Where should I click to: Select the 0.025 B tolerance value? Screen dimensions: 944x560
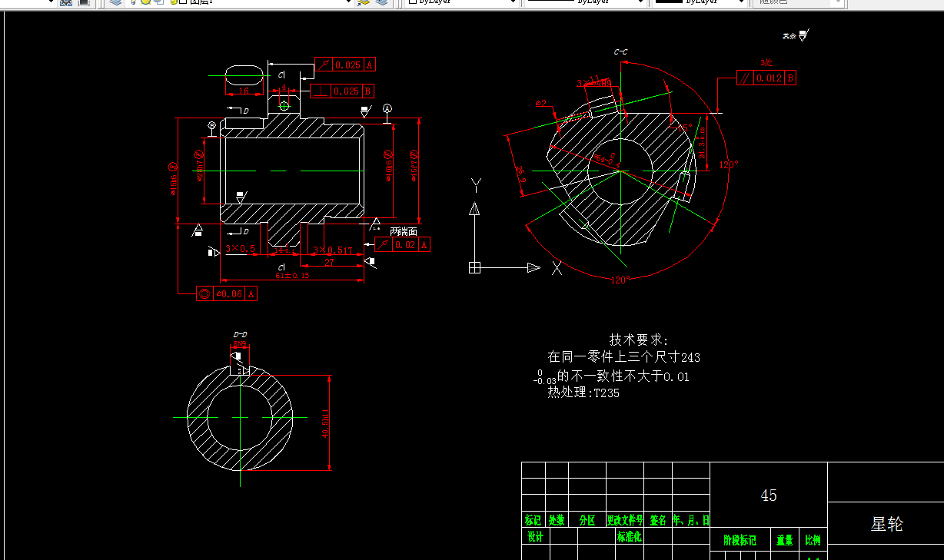(346, 91)
